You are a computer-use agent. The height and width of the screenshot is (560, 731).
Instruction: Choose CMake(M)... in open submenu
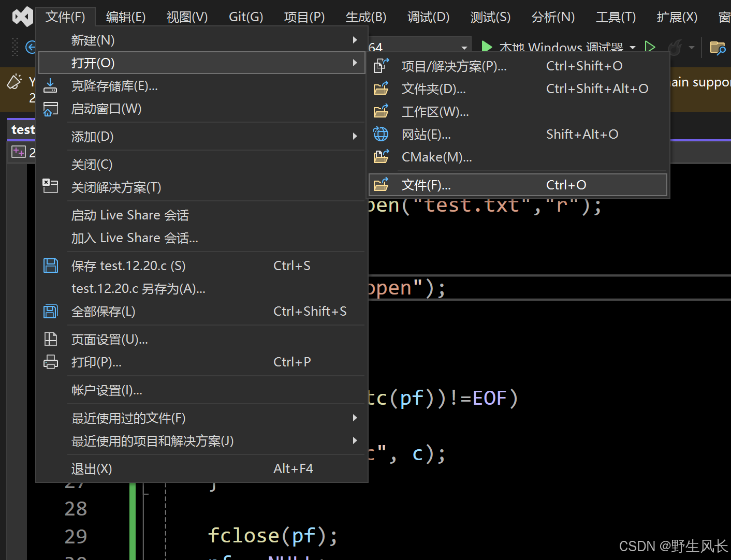click(518, 157)
